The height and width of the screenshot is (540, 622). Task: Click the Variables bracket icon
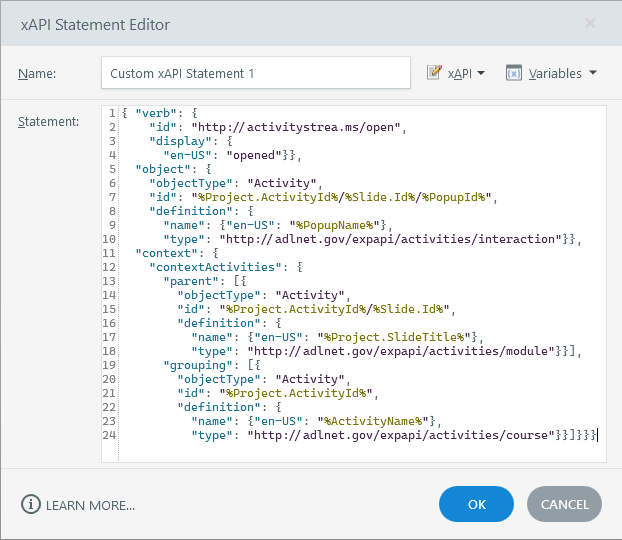click(513, 73)
